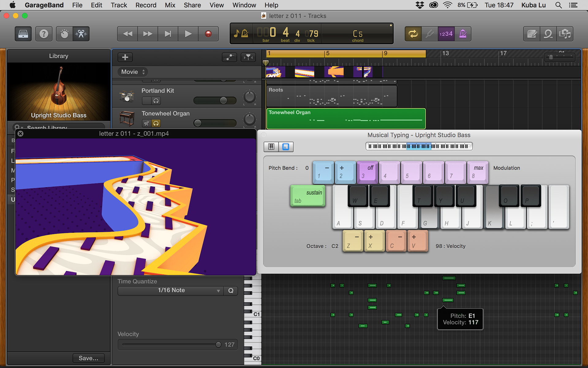Toggle track automation button
This screenshot has width=588, height=368.
point(229,57)
